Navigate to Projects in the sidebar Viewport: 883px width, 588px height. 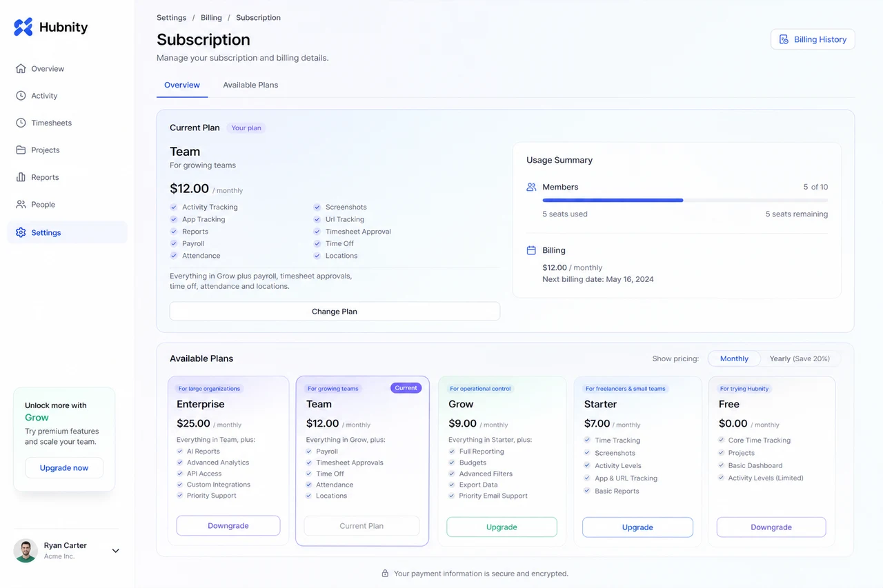67,150
